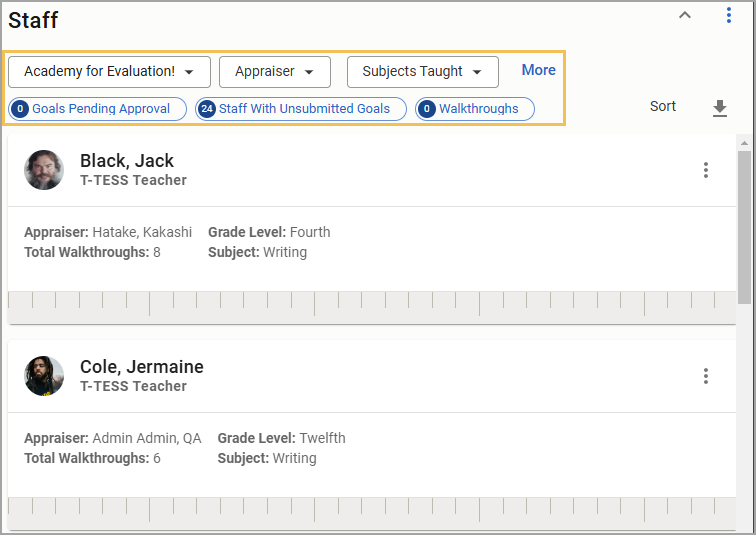This screenshot has width=756, height=535.
Task: Click Jermaine Cole's walkthrough timeline bar
Action: point(372,512)
